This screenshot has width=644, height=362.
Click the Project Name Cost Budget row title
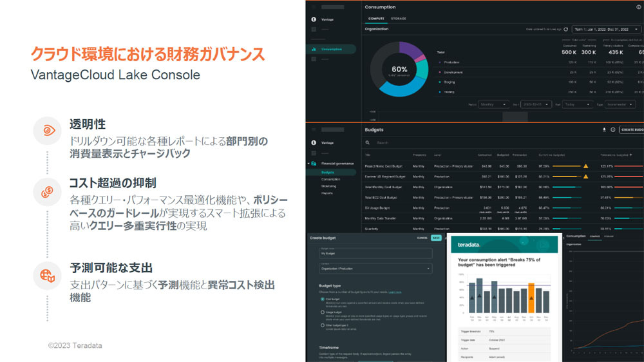pos(384,166)
